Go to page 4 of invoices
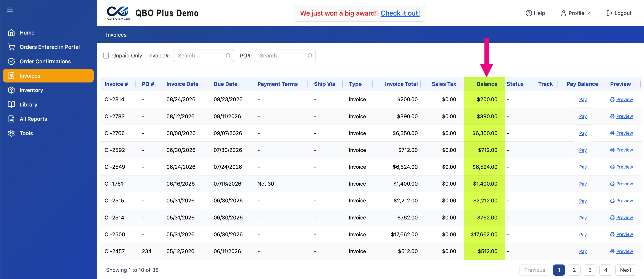 (x=605, y=270)
